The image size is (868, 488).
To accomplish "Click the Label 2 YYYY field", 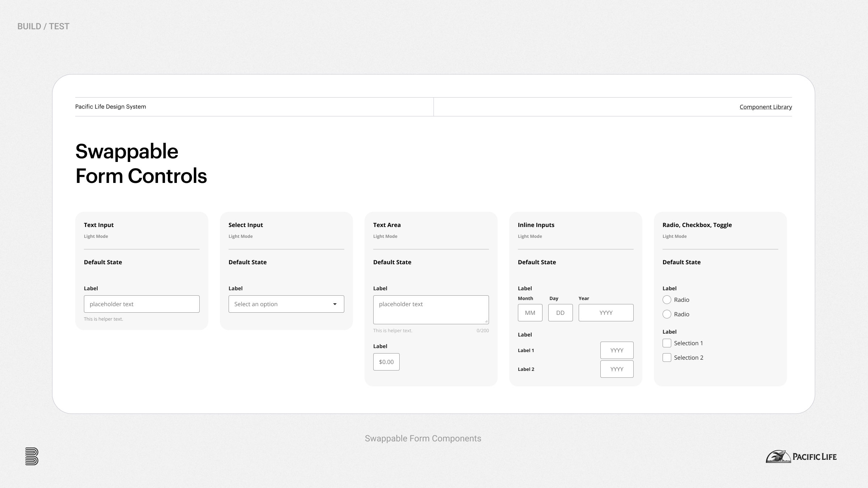I will click(617, 369).
